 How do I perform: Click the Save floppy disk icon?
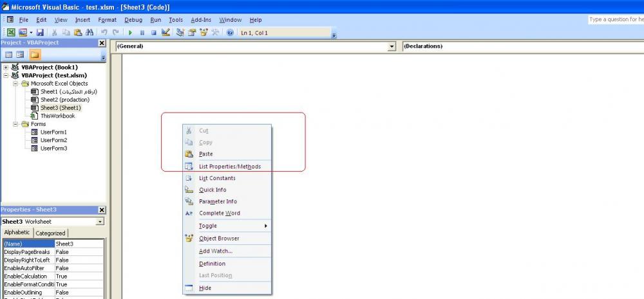click(40, 32)
